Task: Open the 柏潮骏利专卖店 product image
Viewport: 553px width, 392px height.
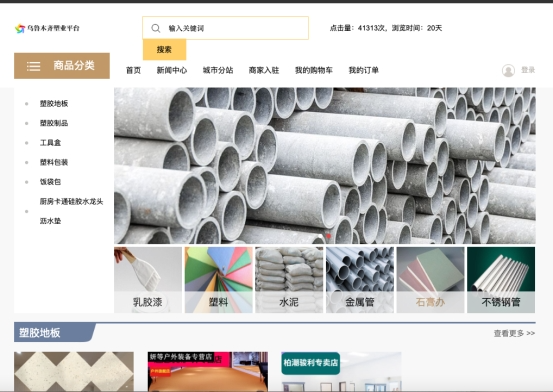Action: tap(341, 371)
